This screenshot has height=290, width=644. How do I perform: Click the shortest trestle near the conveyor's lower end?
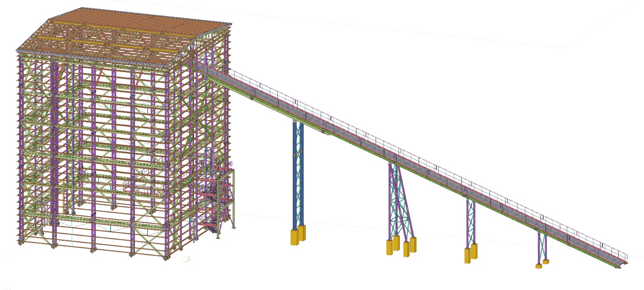click(542, 246)
